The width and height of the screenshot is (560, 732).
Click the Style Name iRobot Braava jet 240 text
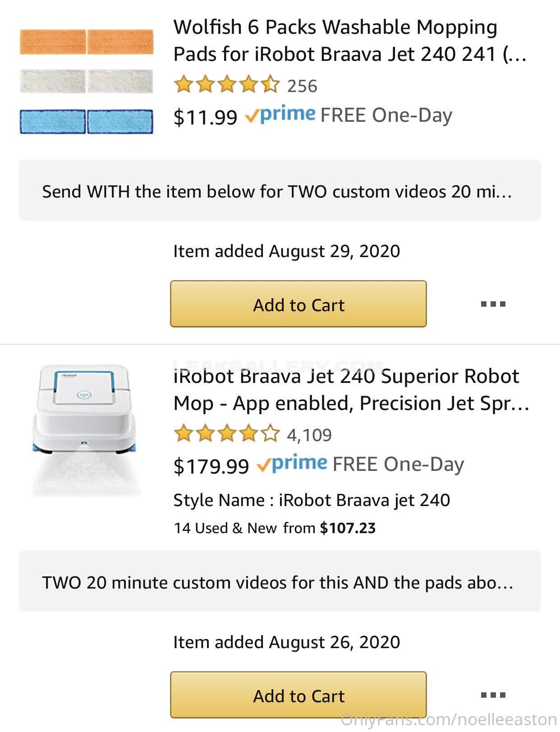point(312,500)
